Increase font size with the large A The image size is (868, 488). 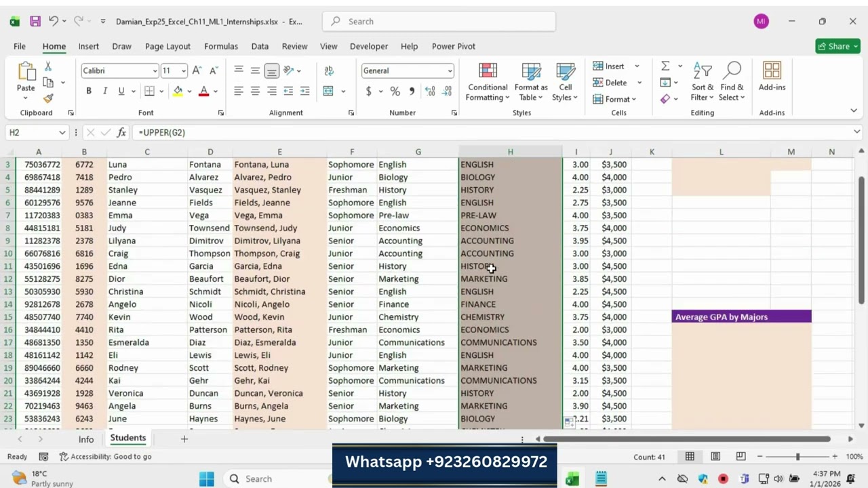(197, 70)
